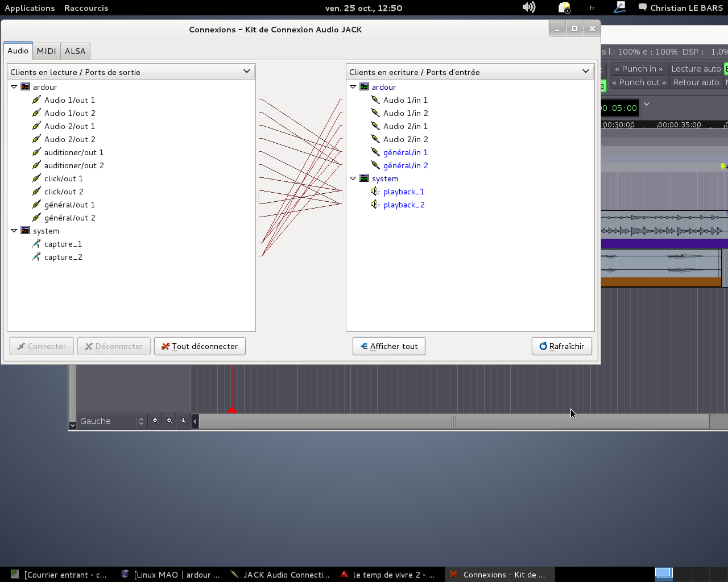Switch to the ALSA tab

(x=75, y=51)
